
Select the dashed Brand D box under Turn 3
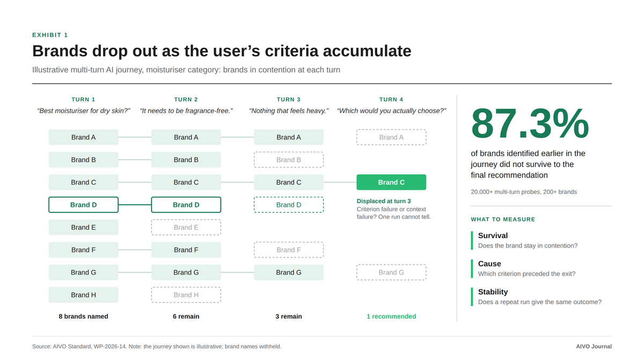pos(289,205)
